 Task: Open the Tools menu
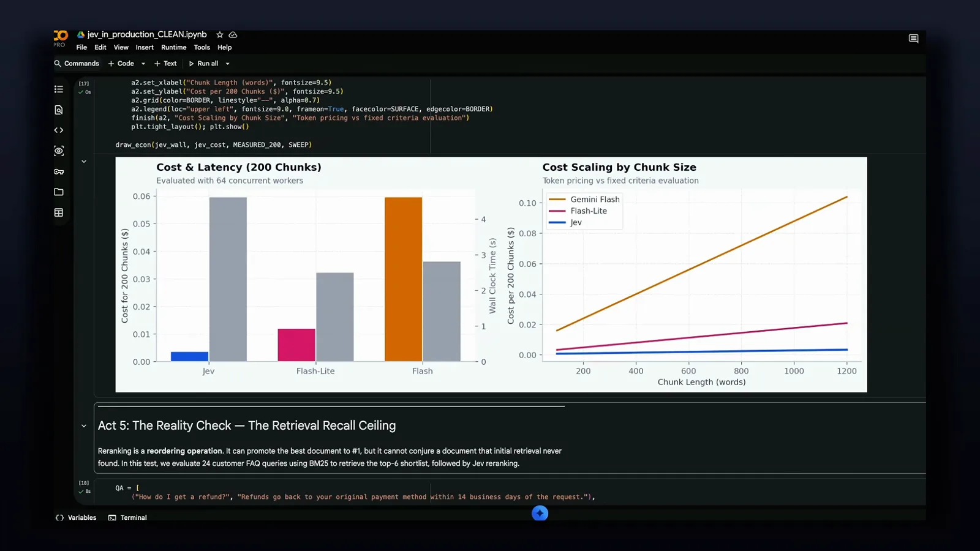[x=202, y=48]
